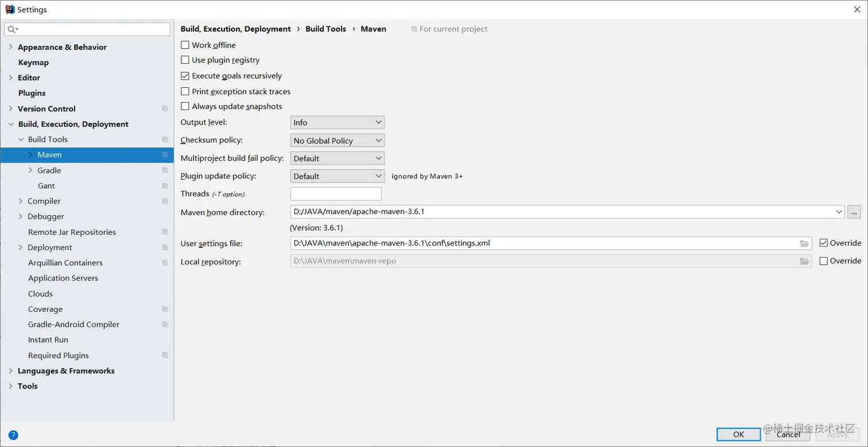Viewport: 868px width, 447px height.
Task: Click the Threads input field
Action: point(336,194)
